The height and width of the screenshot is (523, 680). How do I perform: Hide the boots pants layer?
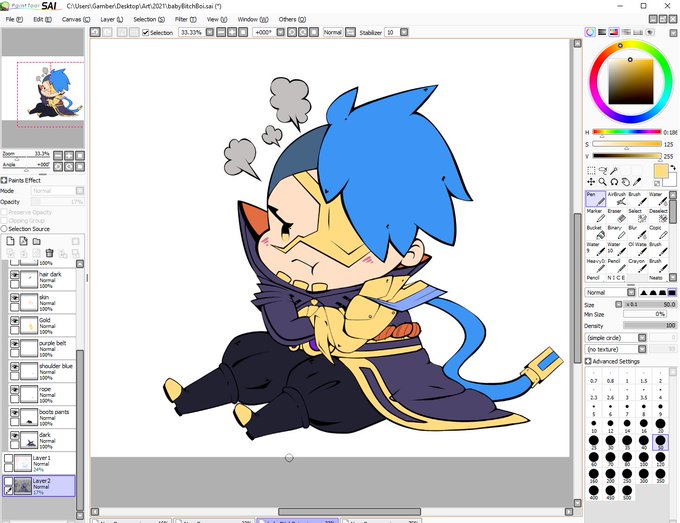coord(14,413)
